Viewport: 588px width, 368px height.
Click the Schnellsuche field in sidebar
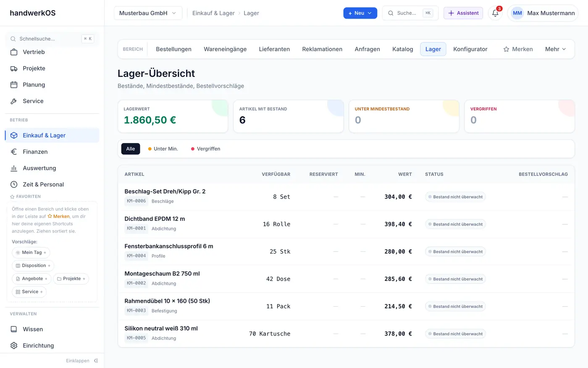tap(52, 39)
